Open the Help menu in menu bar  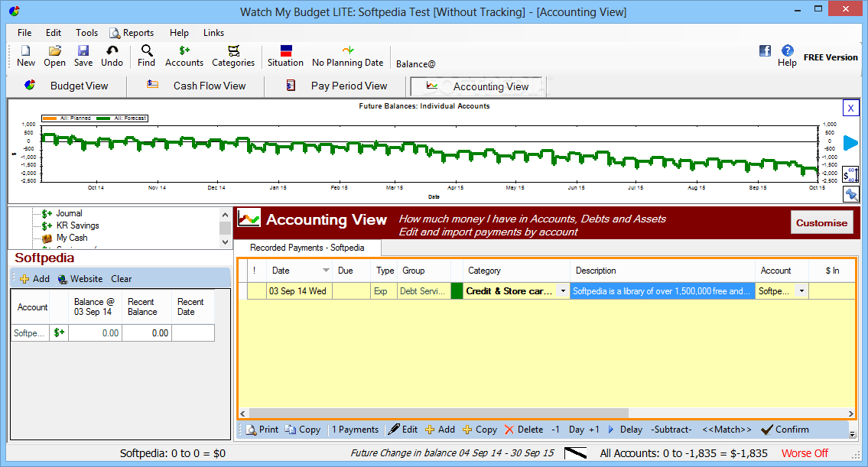pyautogui.click(x=179, y=33)
